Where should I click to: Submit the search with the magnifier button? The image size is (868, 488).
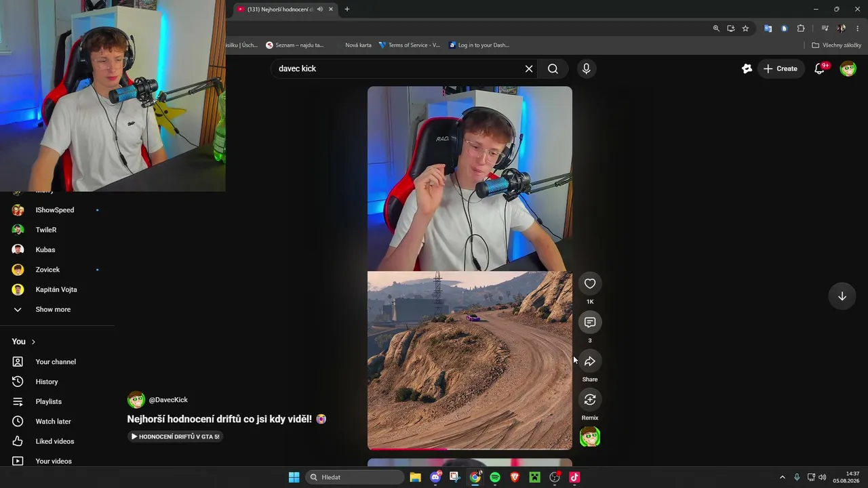(x=553, y=68)
